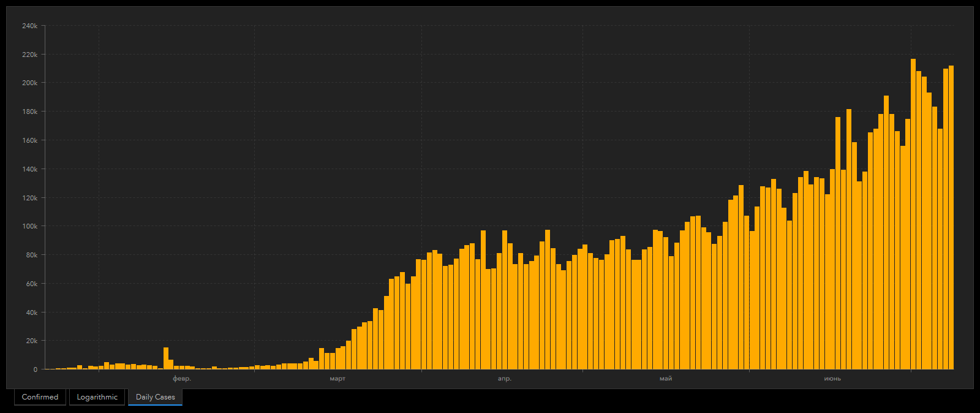The height and width of the screenshot is (413, 980).
Task: Click the февр. month axis label
Action: click(182, 379)
